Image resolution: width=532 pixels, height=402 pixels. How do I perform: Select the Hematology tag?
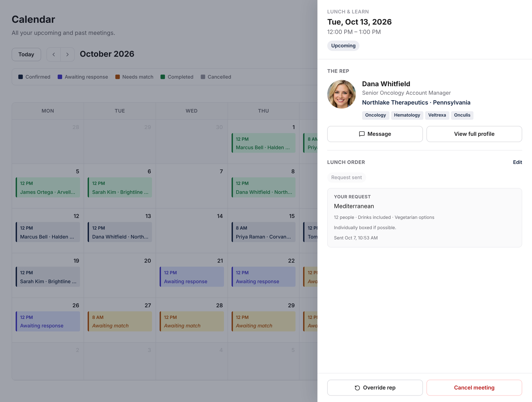click(x=407, y=115)
